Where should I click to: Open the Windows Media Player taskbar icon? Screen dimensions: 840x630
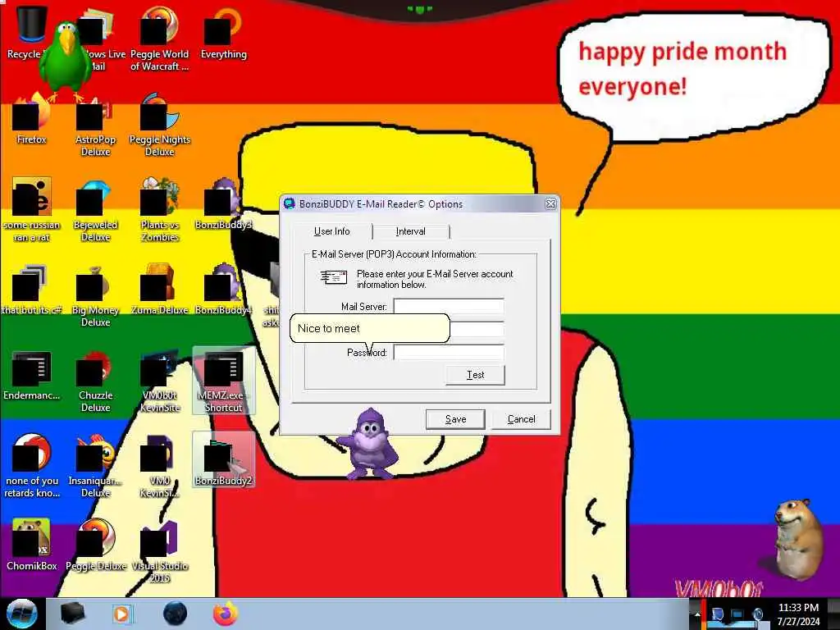click(x=123, y=614)
